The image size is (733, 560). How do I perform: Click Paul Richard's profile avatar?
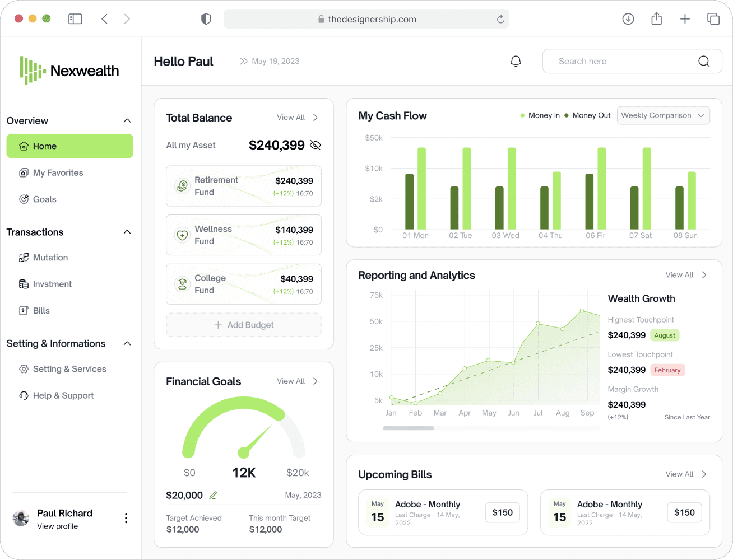tap(21, 518)
